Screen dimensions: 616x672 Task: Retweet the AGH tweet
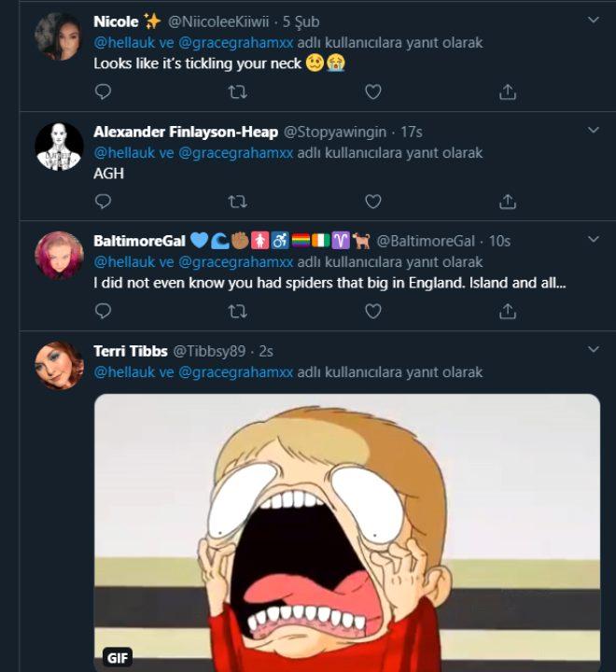(x=237, y=202)
